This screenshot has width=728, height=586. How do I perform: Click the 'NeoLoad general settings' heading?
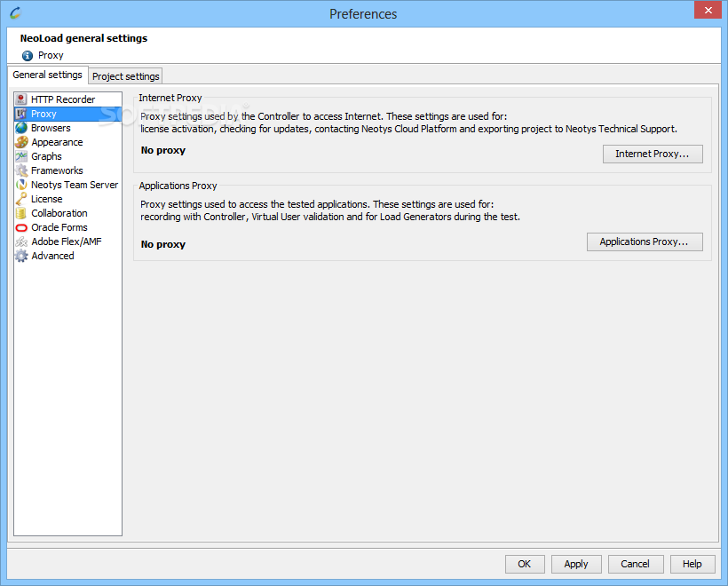point(83,38)
